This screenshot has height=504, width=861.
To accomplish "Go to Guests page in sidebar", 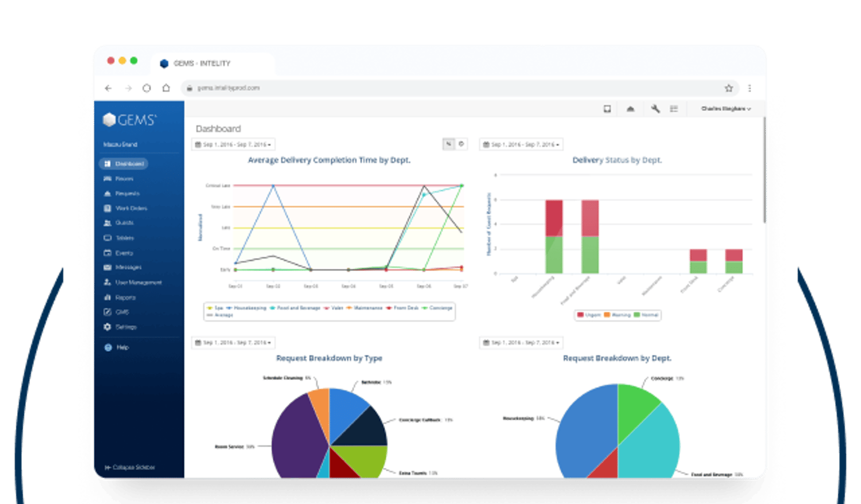I will click(x=118, y=223).
